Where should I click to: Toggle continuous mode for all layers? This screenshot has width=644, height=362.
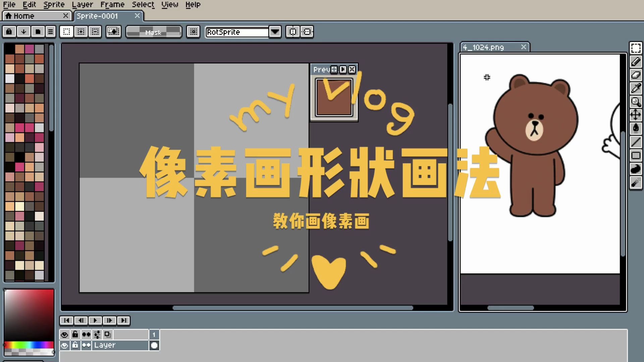pos(86,335)
